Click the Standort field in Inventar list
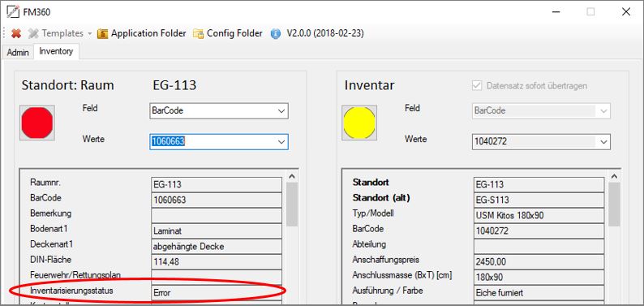 (x=539, y=184)
